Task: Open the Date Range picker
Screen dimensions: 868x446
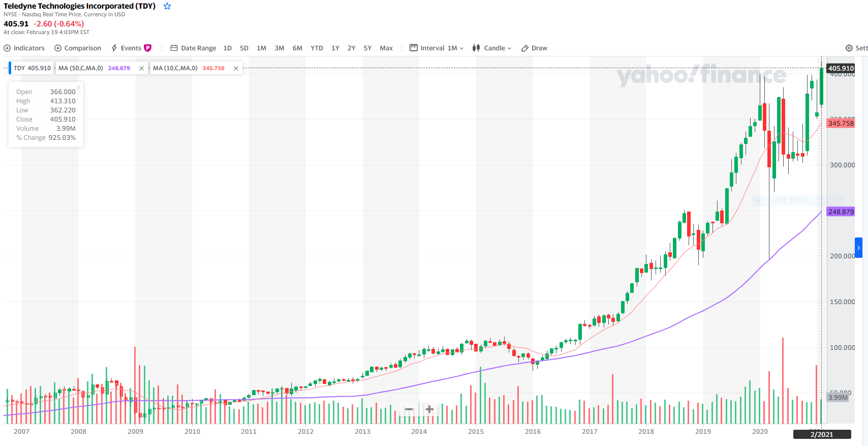Action: [193, 48]
